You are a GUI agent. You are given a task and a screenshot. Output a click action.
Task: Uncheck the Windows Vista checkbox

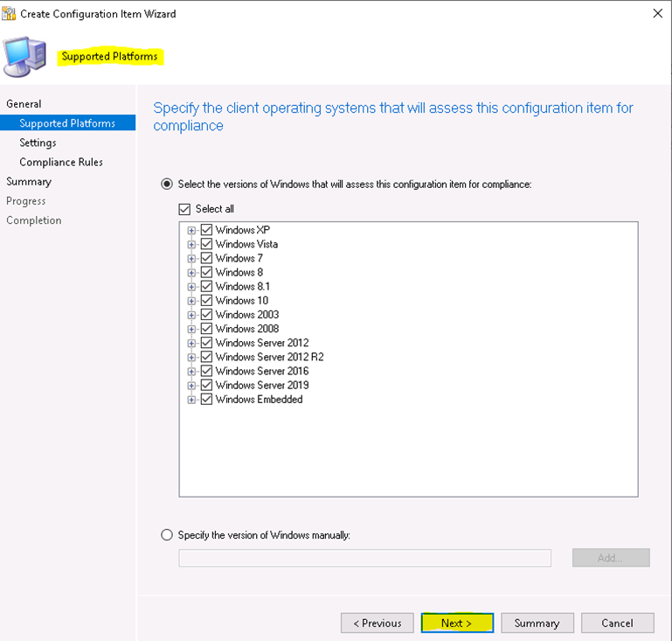[x=206, y=244]
